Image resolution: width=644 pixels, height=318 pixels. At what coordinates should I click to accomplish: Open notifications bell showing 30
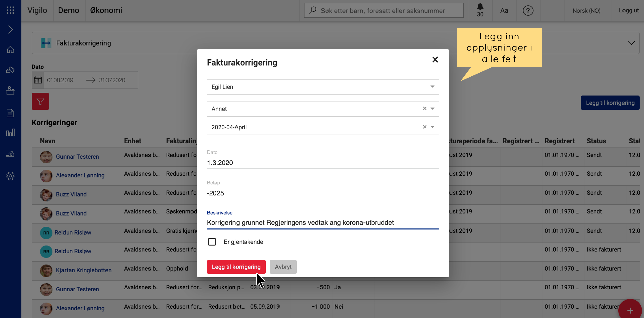(480, 10)
